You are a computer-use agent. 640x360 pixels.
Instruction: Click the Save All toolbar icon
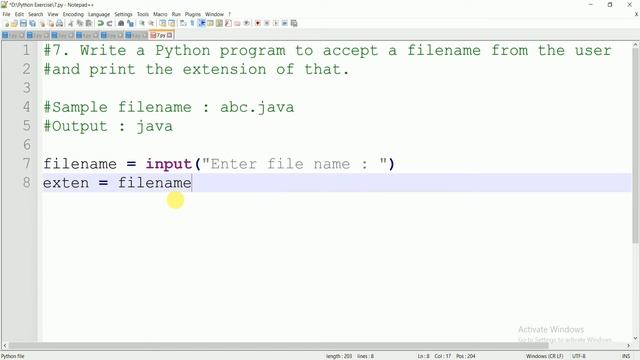point(32,23)
